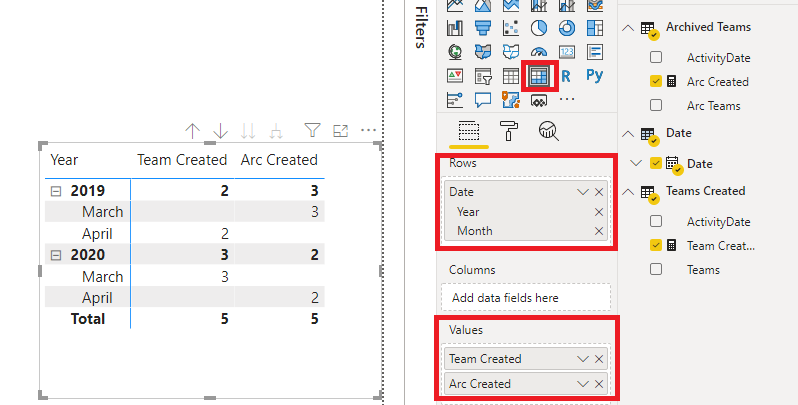The image size is (798, 405).
Task: Turn on Drill down arrow on matrix
Action: 221,131
